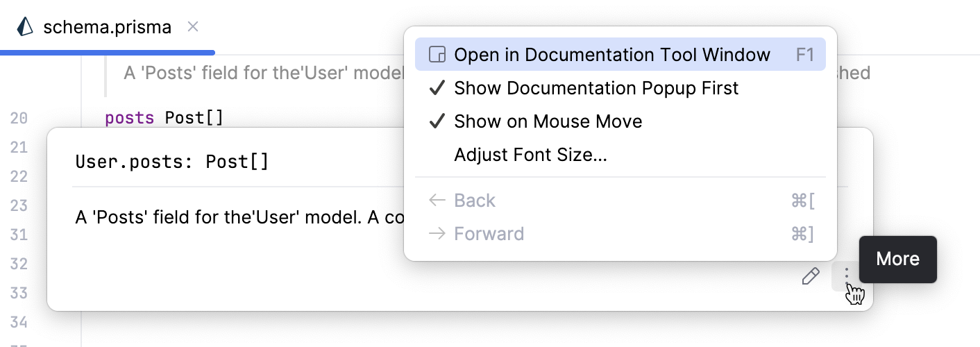
Task: Click the More tooltip label
Action: click(897, 260)
